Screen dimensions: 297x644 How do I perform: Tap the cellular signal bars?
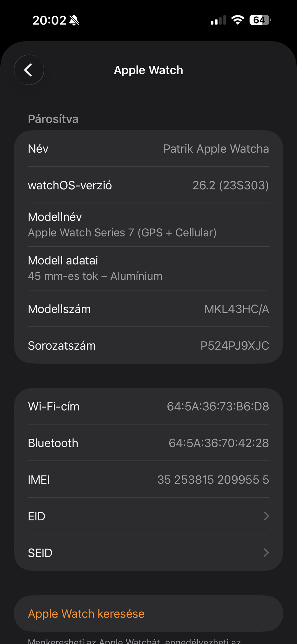pos(218,20)
